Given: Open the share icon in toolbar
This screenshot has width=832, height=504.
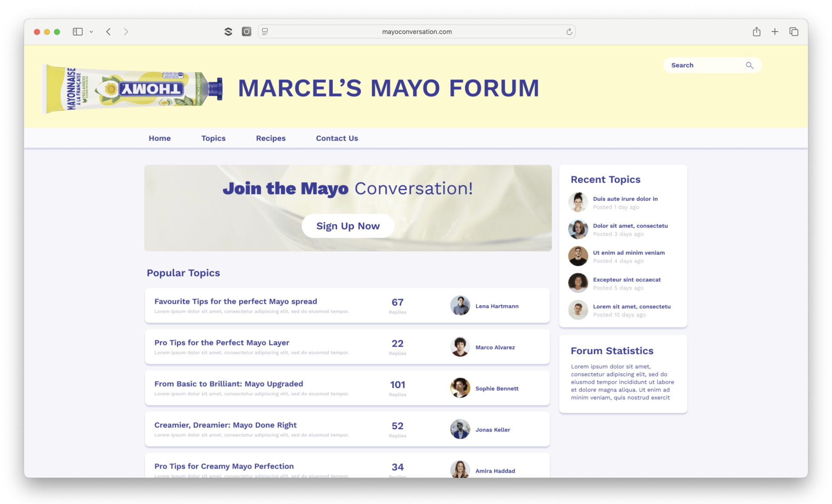Looking at the screenshot, I should pos(757,32).
